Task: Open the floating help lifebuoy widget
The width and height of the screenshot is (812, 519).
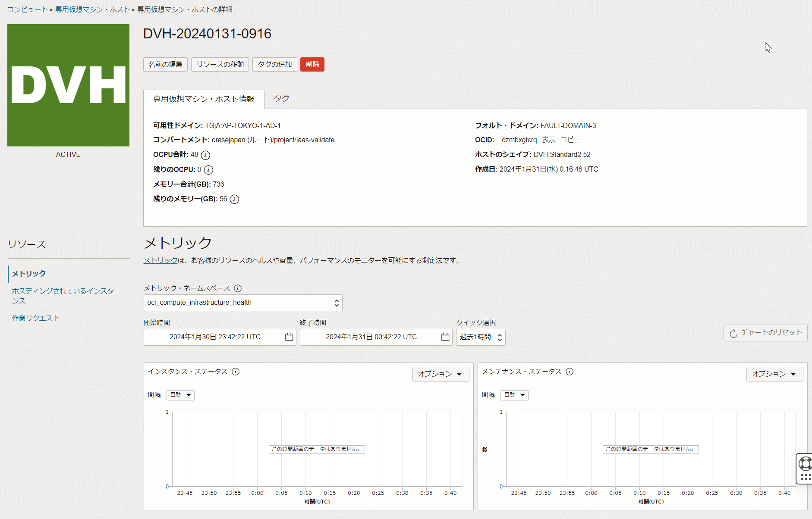Action: [x=805, y=464]
